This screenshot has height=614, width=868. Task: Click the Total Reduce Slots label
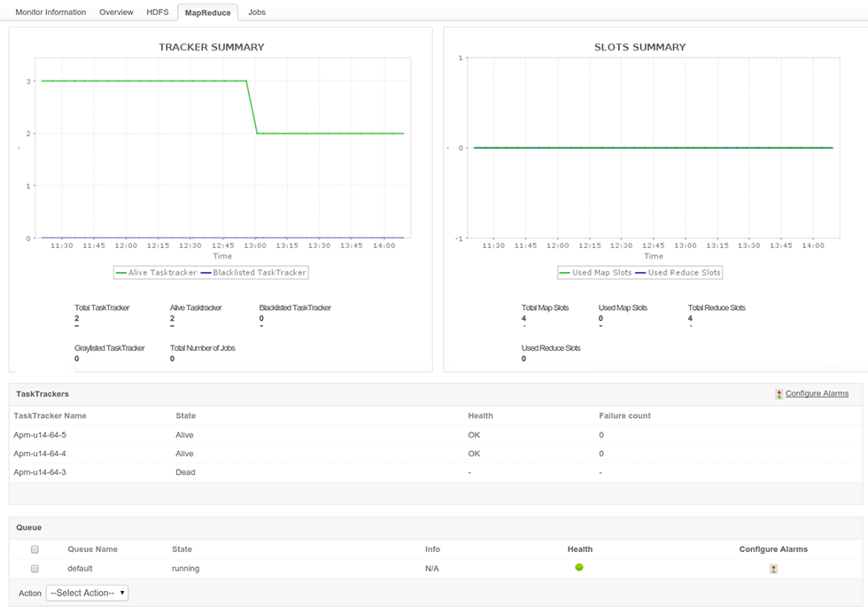pos(717,307)
